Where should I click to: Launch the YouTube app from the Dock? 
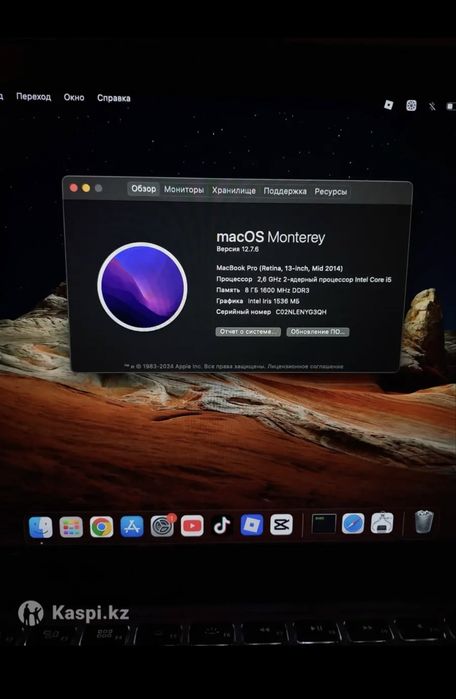192,526
